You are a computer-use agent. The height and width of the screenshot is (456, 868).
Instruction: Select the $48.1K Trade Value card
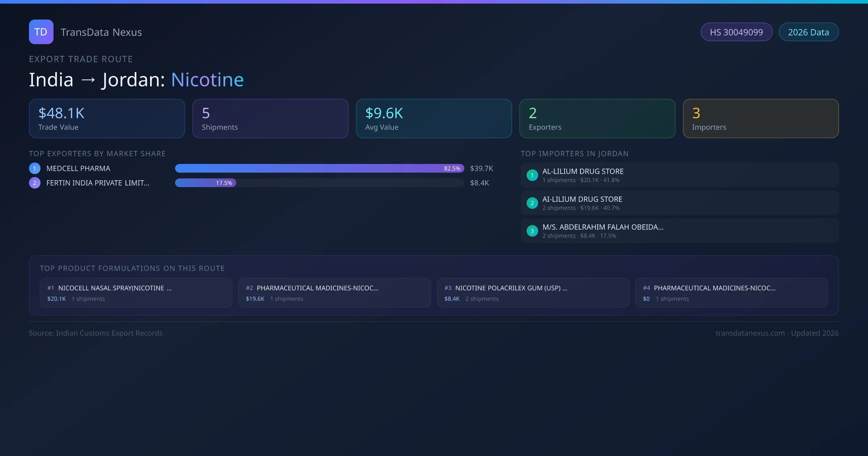pyautogui.click(x=107, y=119)
